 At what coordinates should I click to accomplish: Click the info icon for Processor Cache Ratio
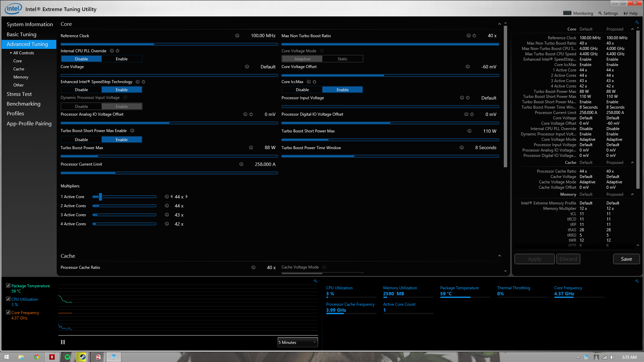point(253,267)
